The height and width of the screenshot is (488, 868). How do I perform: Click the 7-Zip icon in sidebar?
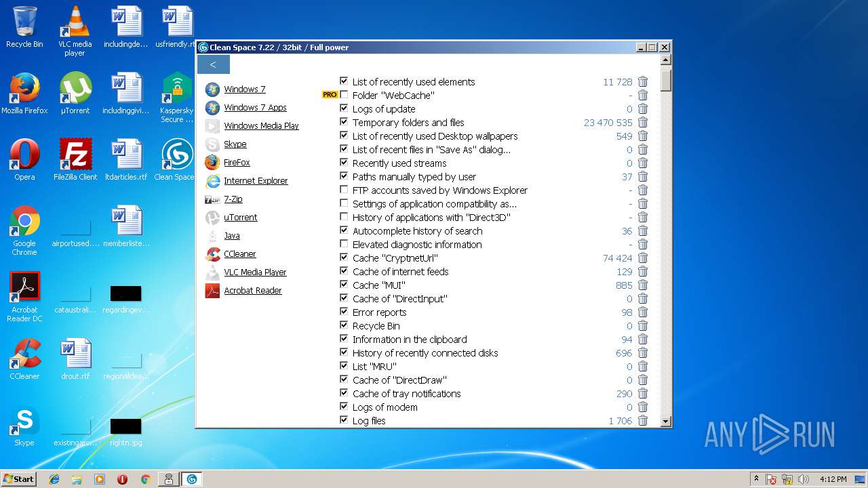[x=212, y=199]
